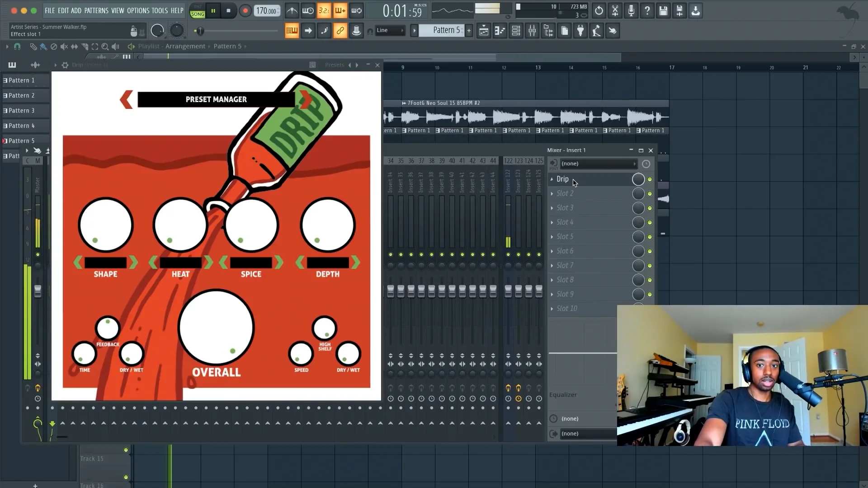Toggle typing keyboard to piano icon

[x=292, y=31]
